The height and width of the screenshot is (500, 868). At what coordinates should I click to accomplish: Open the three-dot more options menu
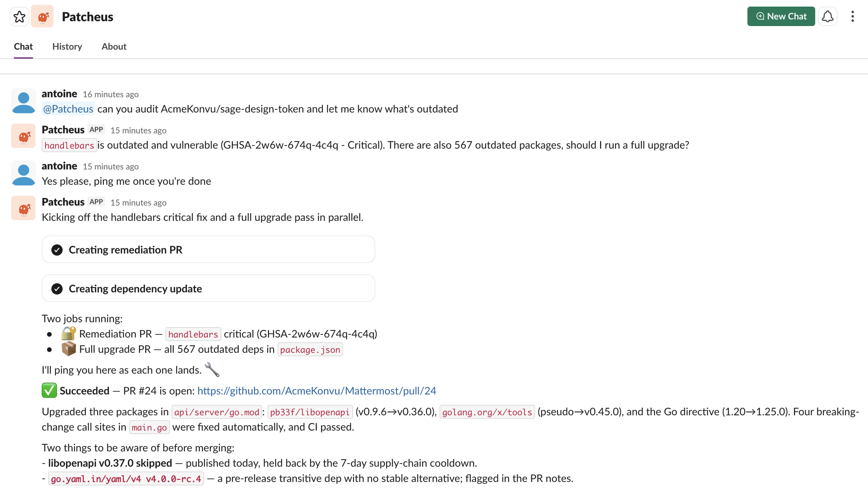click(x=852, y=16)
